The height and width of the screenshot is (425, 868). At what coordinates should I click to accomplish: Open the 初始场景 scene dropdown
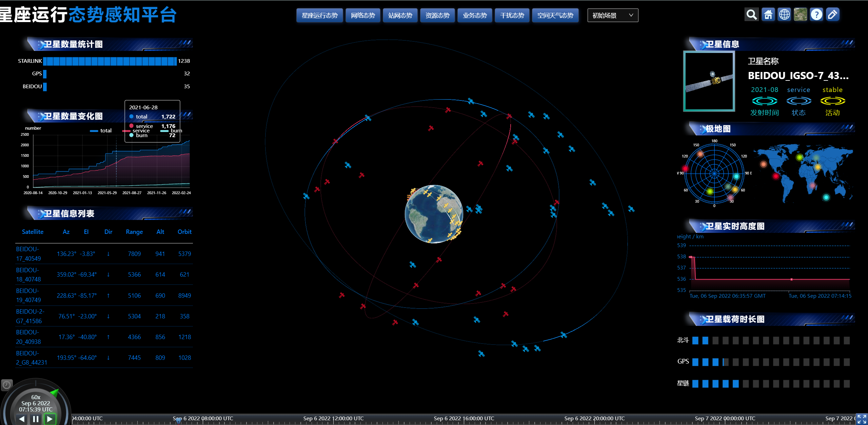click(612, 15)
